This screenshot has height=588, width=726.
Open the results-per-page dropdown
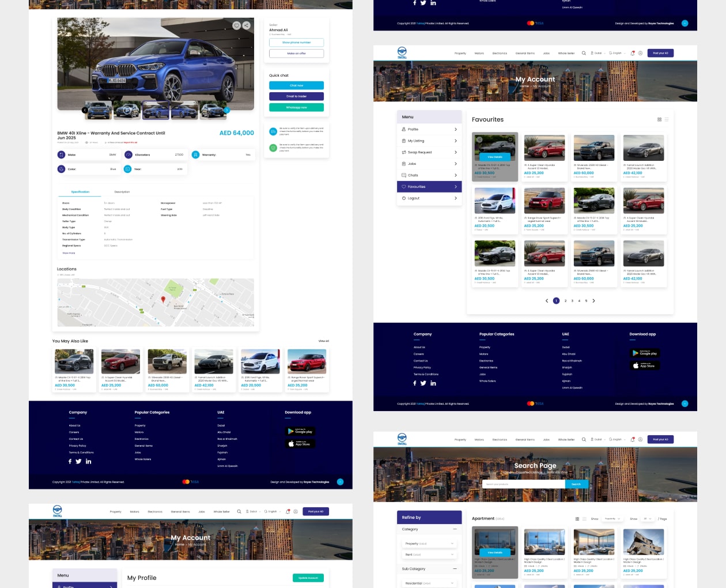(x=648, y=519)
